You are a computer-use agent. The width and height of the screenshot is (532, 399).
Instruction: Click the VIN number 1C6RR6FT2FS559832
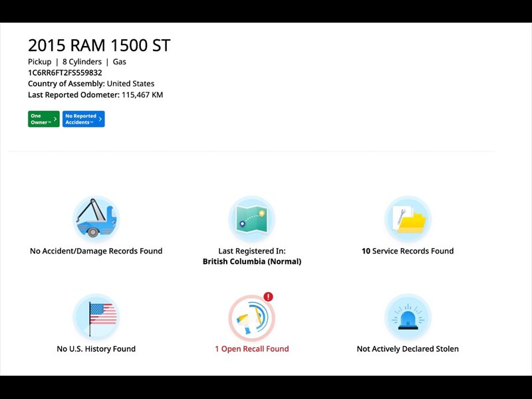click(65, 72)
